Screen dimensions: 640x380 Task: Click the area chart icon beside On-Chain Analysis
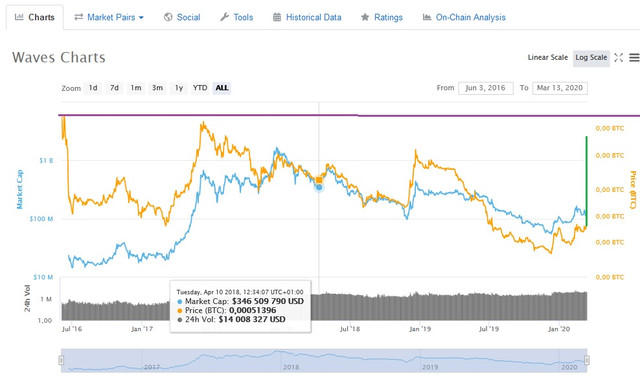point(427,17)
